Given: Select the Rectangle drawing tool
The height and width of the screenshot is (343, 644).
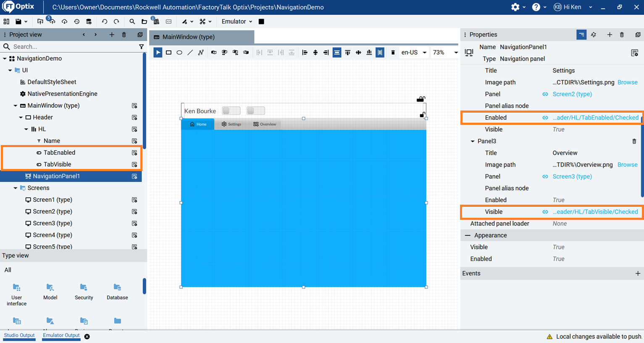Looking at the screenshot, I should pyautogui.click(x=168, y=53).
